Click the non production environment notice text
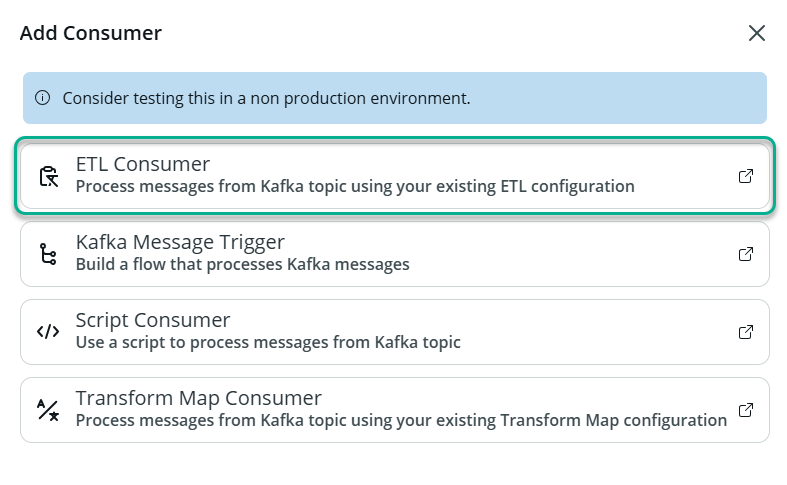Image resolution: width=787 pixels, height=485 pixels. click(x=266, y=98)
